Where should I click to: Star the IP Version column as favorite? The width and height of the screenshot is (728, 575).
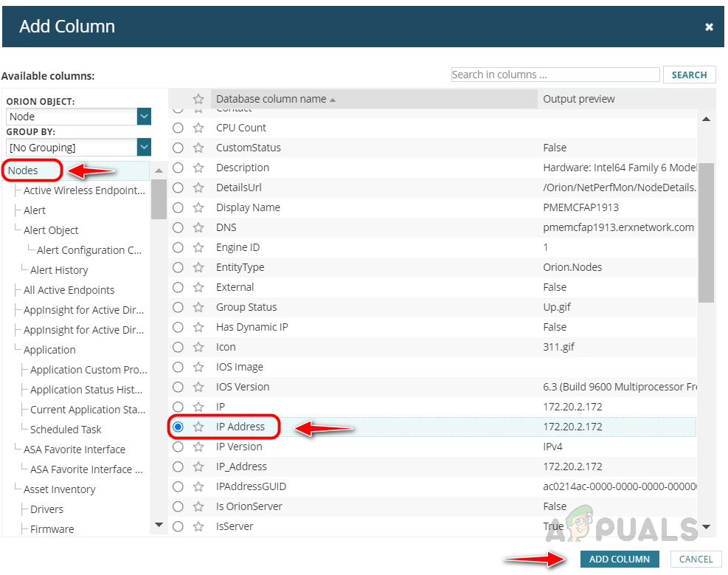[x=198, y=447]
